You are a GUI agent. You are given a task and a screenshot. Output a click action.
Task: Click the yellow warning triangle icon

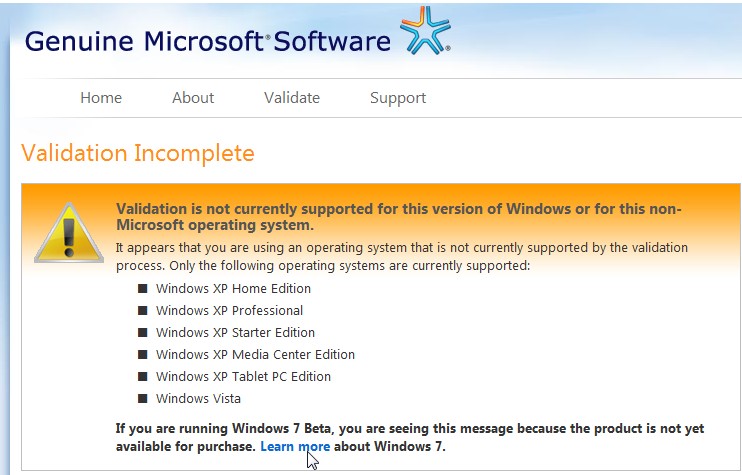tap(69, 233)
